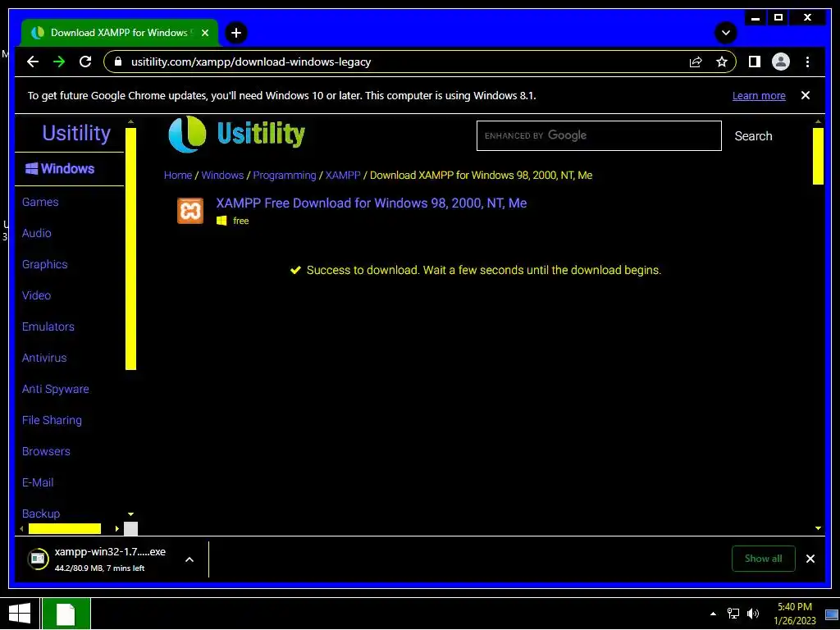The image size is (840, 630).
Task: Go to XAMPP breadcrumb
Action: [343, 176]
